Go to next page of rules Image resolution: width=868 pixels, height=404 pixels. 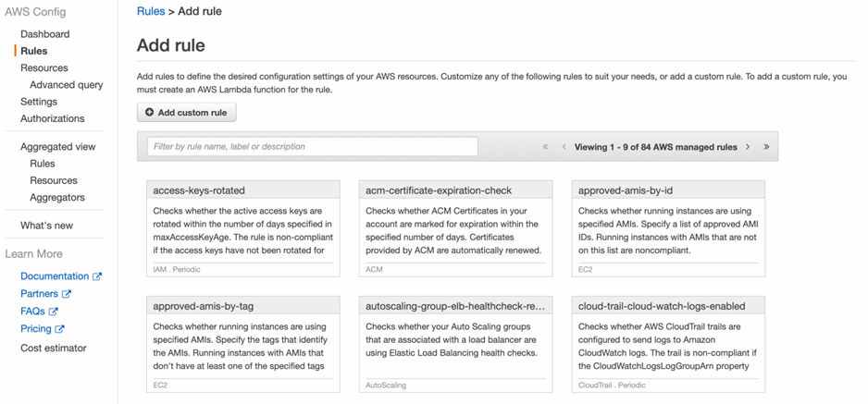[748, 147]
